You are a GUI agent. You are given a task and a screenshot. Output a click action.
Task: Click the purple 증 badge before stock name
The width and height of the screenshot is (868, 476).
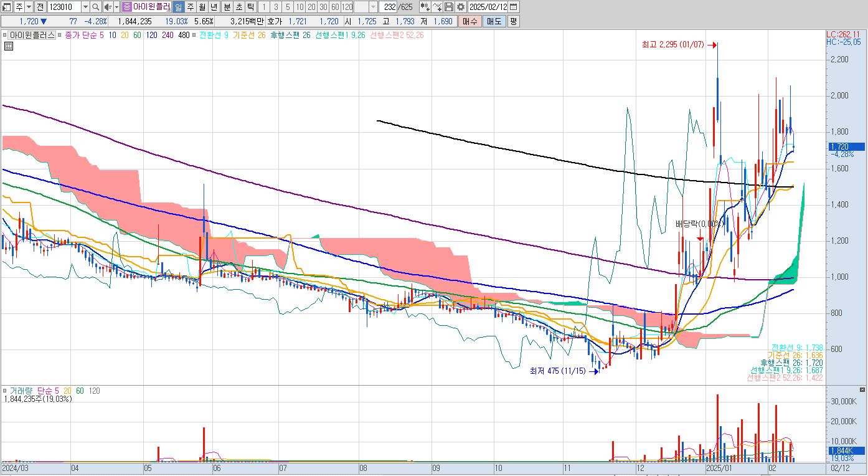click(127, 7)
